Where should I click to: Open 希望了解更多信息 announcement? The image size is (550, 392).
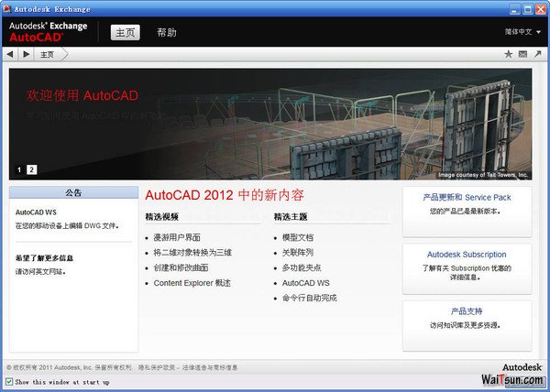(x=44, y=258)
